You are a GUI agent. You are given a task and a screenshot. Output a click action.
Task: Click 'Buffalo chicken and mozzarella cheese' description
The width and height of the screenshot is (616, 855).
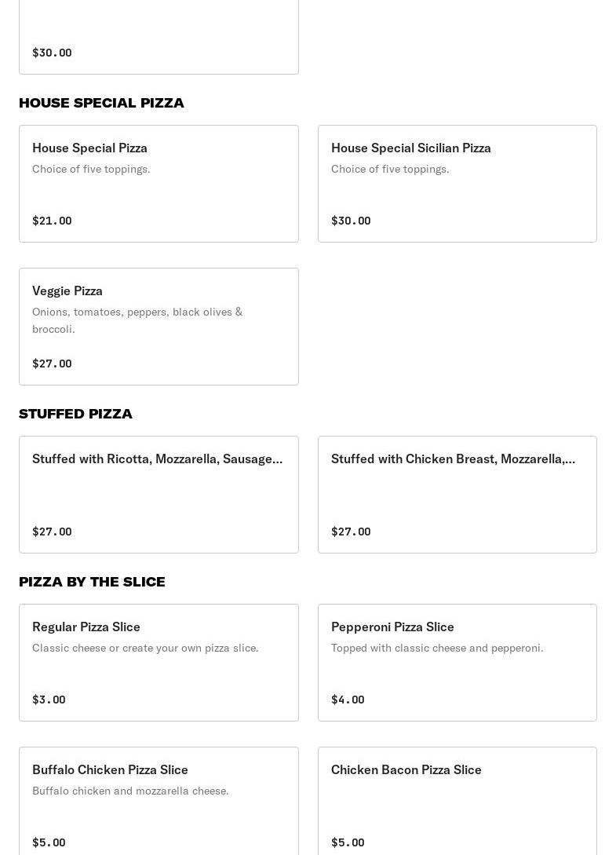pyautogui.click(x=130, y=791)
